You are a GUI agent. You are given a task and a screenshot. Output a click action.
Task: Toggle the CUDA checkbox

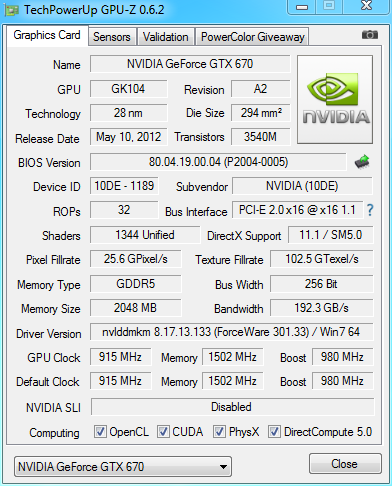tap(163, 432)
